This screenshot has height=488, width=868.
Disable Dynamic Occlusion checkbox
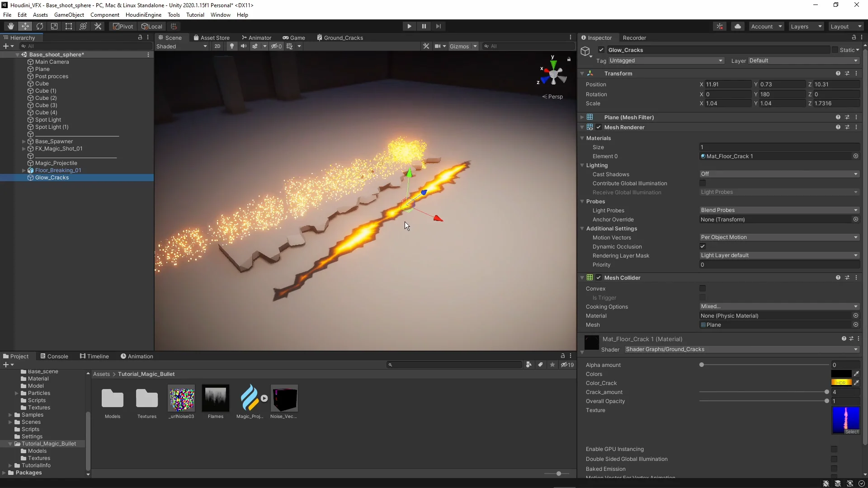[x=703, y=247]
